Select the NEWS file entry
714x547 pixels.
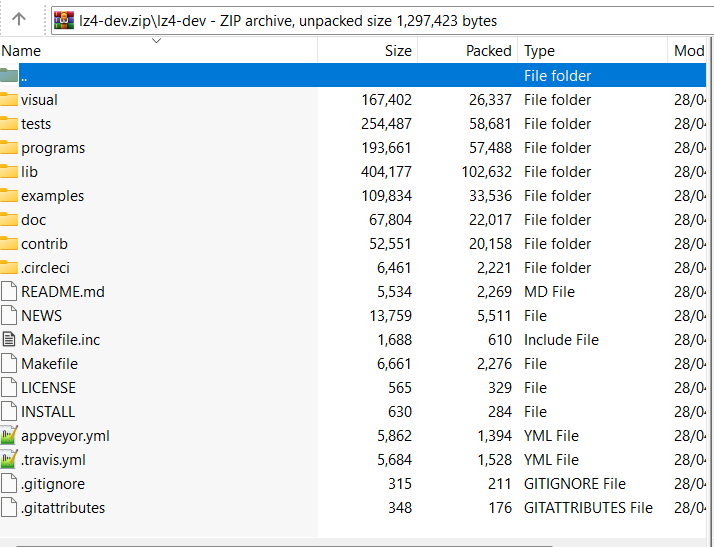point(41,316)
